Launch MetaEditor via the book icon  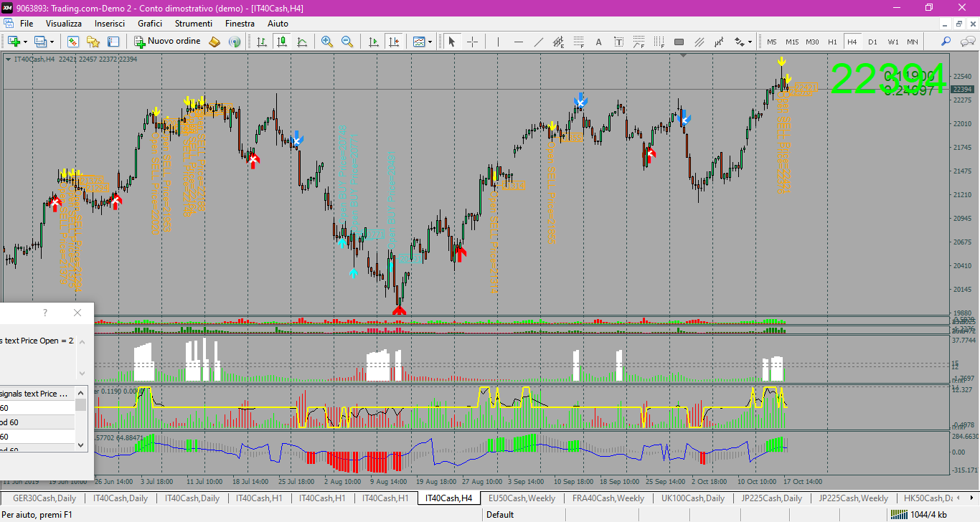pos(214,42)
